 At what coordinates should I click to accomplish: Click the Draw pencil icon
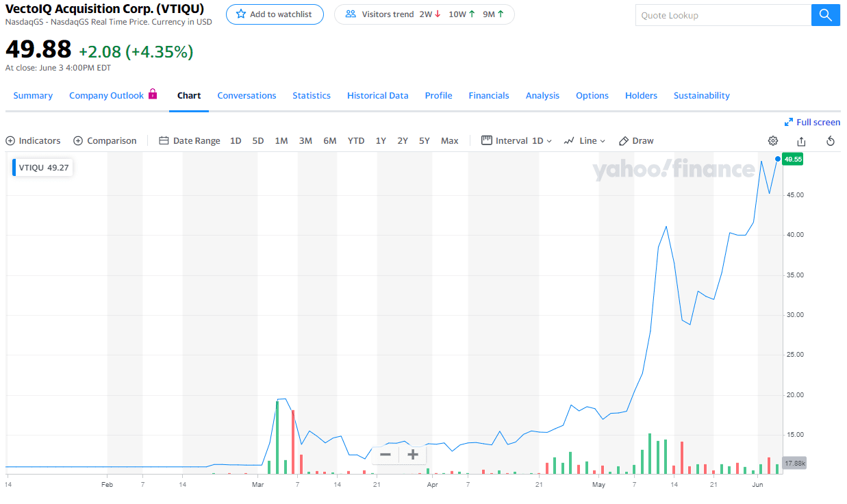[624, 141]
